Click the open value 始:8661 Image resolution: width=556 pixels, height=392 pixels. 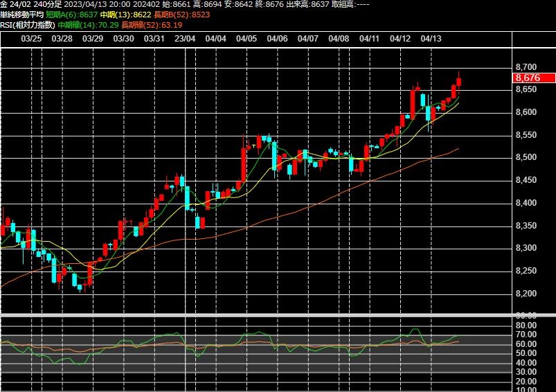coord(177,4)
